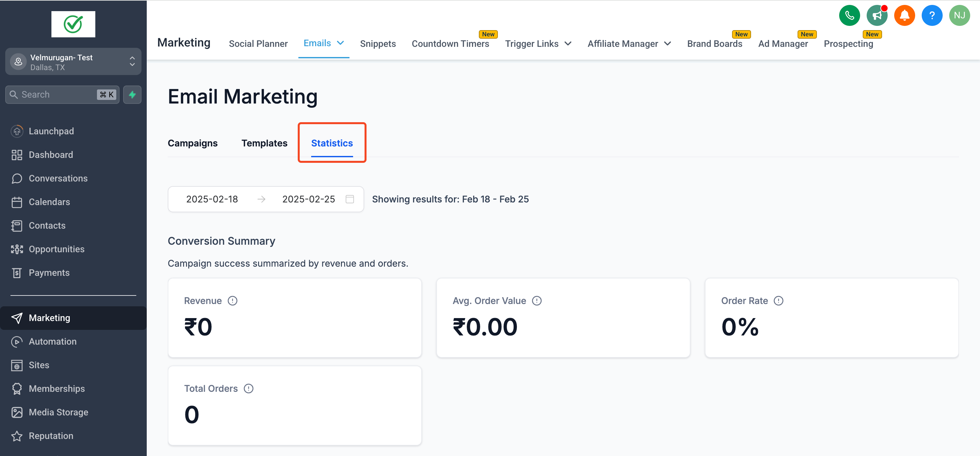The width and height of the screenshot is (980, 456).
Task: Open Media Storage from the sidebar
Action: 59,412
